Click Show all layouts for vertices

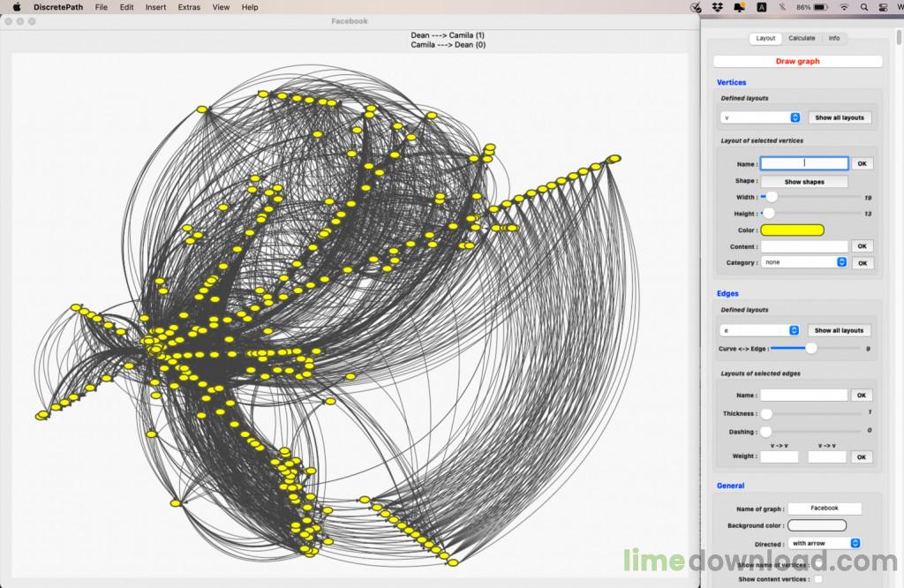click(x=840, y=117)
